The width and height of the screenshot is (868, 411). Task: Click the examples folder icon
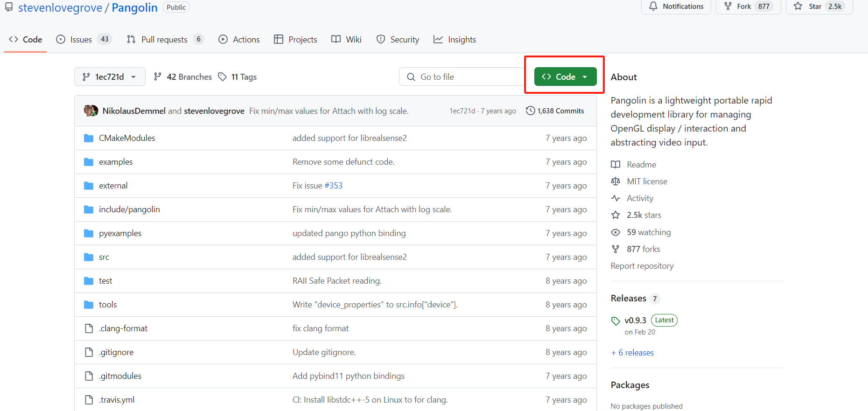[89, 162]
